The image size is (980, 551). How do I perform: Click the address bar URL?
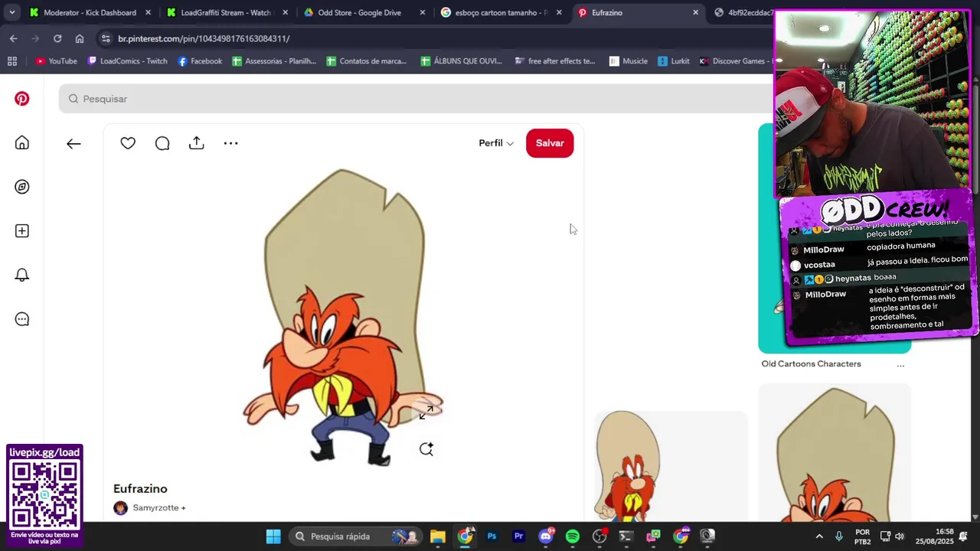tap(204, 38)
